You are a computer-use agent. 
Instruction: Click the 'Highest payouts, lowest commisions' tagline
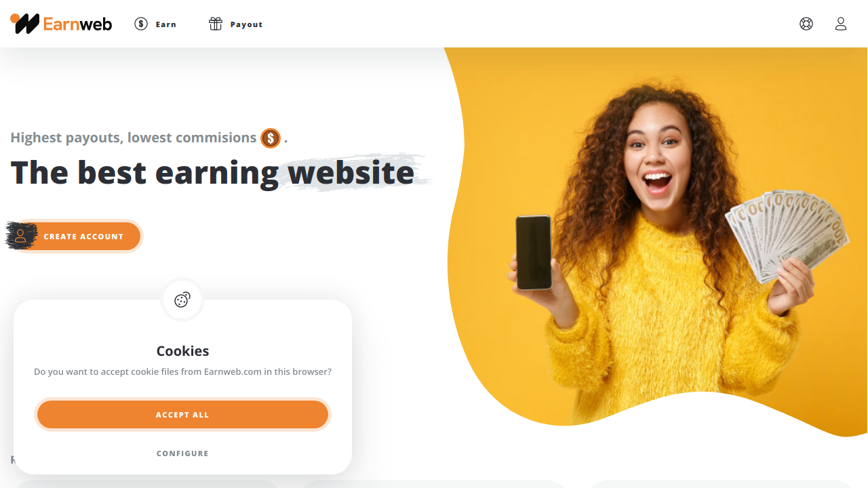[134, 138]
